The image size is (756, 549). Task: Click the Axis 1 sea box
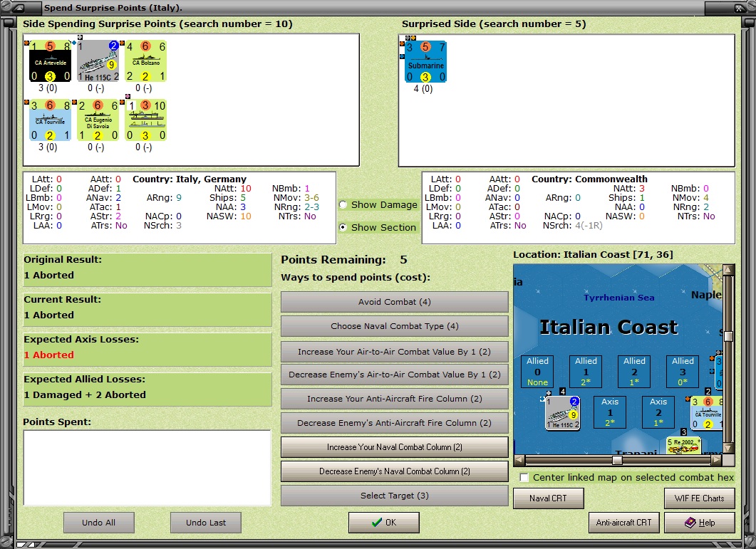click(610, 412)
